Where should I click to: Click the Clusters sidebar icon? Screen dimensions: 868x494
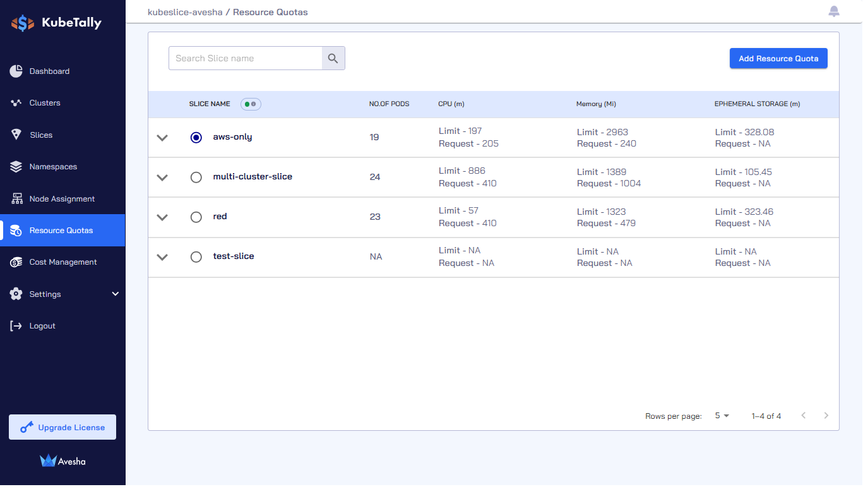coord(16,103)
